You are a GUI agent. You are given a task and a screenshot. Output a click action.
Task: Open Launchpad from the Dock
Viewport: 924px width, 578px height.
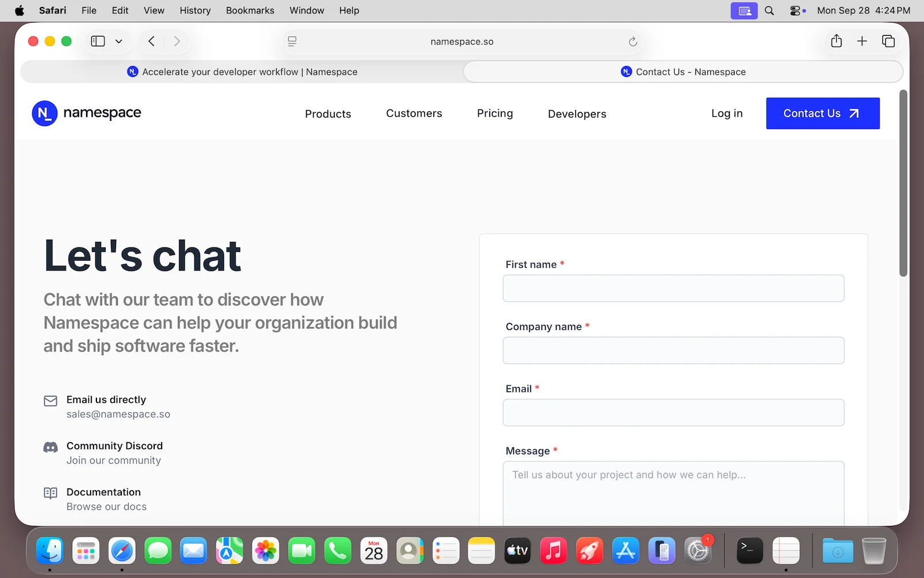[85, 551]
